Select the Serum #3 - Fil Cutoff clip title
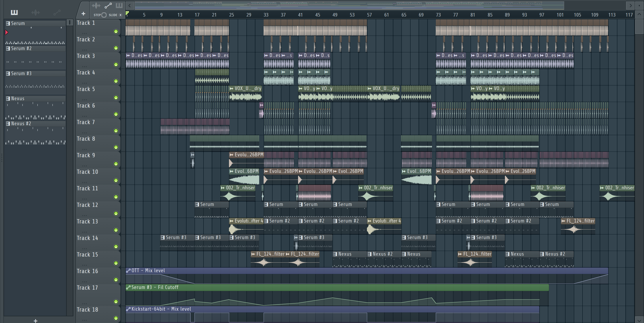The width and height of the screenshot is (644, 323). (155, 287)
